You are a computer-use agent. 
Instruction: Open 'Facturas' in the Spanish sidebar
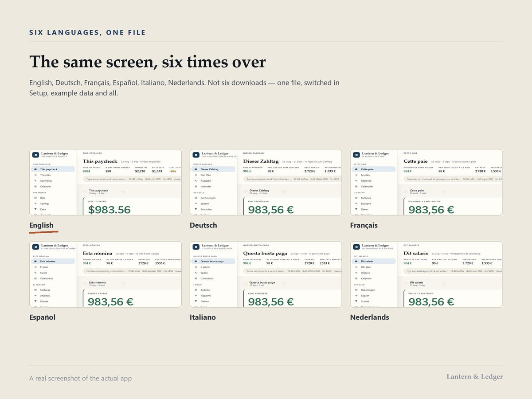(x=45, y=290)
